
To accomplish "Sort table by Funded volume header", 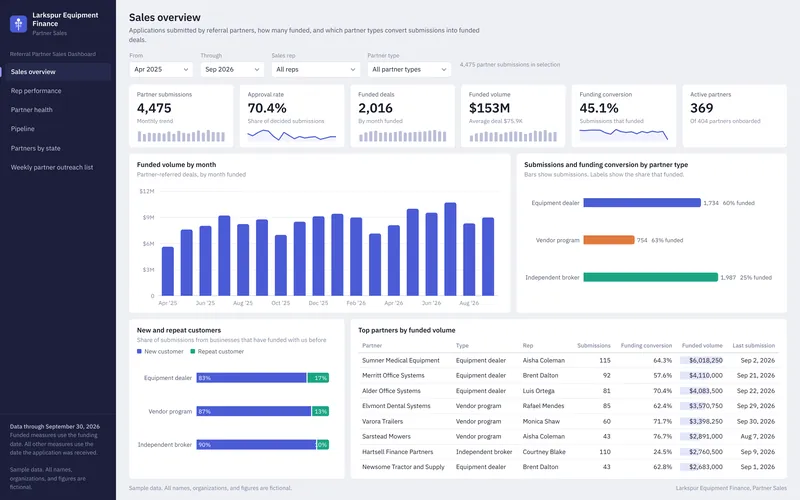I will click(x=702, y=346).
